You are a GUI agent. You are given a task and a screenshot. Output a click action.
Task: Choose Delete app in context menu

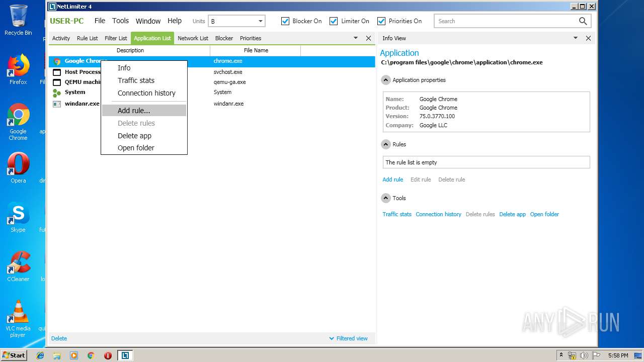point(144,136)
